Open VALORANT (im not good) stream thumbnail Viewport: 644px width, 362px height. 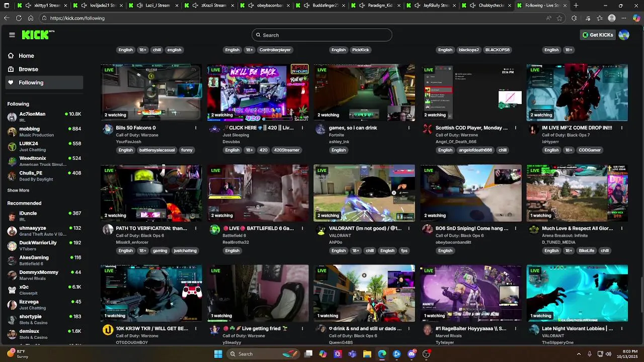tap(364, 193)
